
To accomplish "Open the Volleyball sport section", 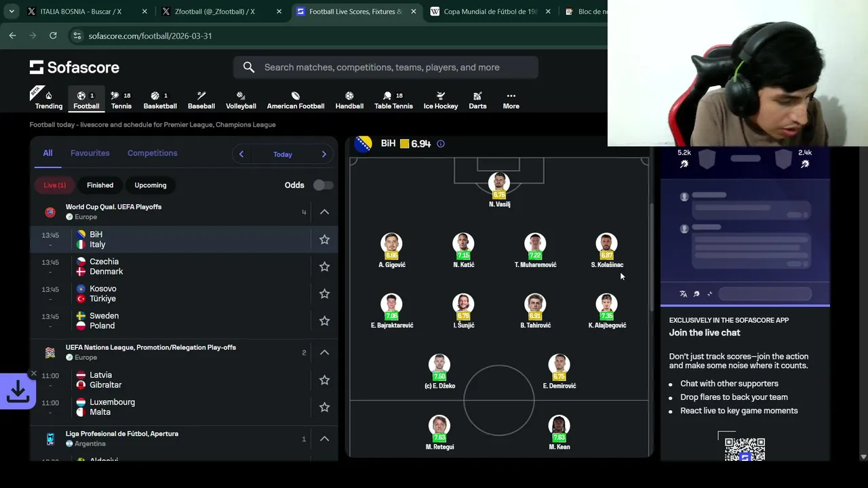I will [x=241, y=99].
